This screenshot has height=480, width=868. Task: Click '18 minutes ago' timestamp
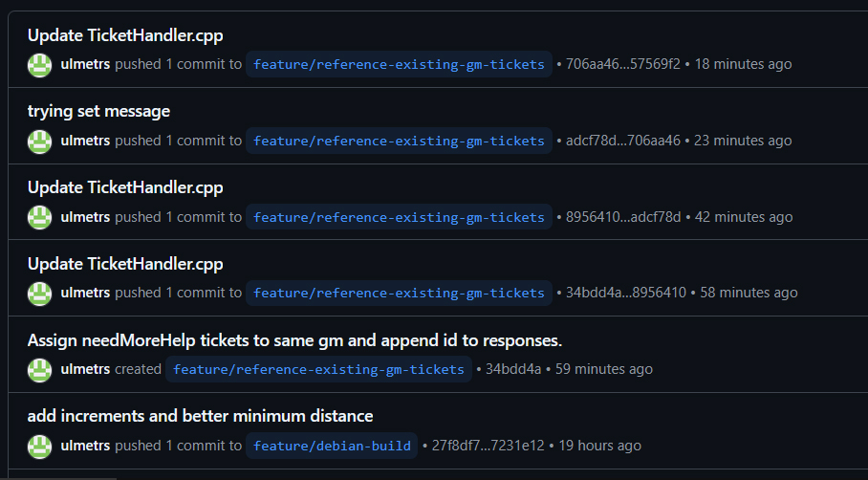(x=744, y=64)
